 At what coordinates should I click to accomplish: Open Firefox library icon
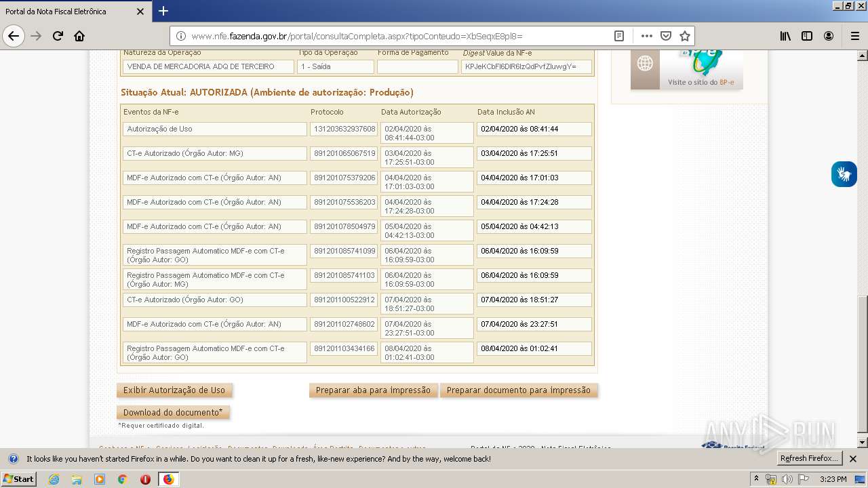pyautogui.click(x=785, y=36)
